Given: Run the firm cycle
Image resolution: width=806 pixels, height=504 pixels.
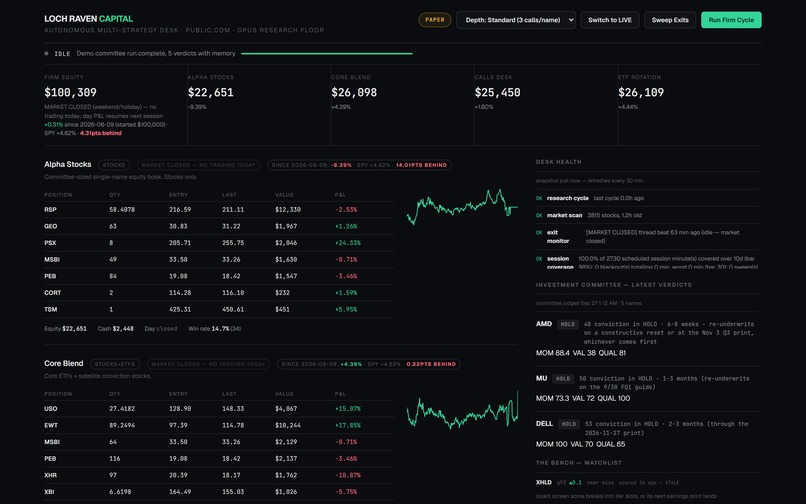Looking at the screenshot, I should (x=731, y=20).
